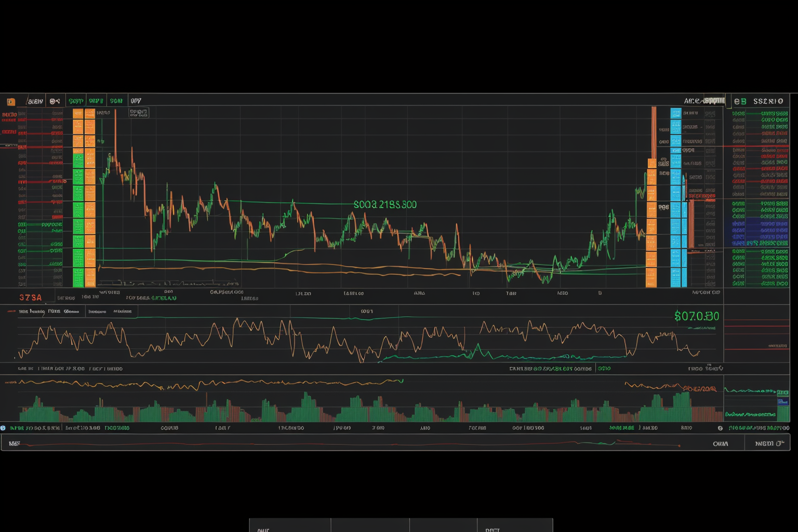The image size is (798, 532).
Task: Click the topmost orange cell in the left orange column
Action: point(78,114)
